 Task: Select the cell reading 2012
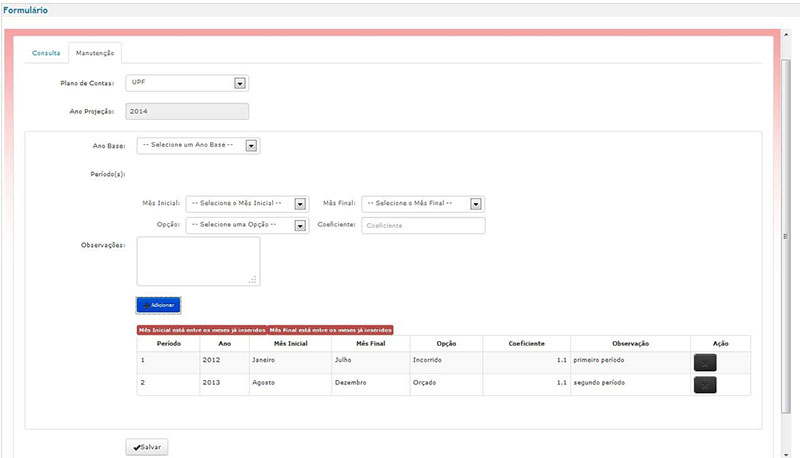tap(224, 363)
